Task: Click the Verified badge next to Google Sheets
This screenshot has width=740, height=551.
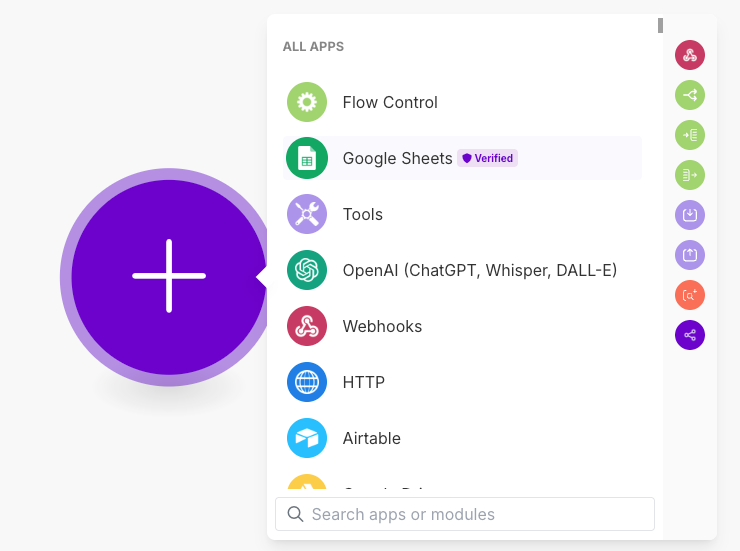Action: (487, 158)
